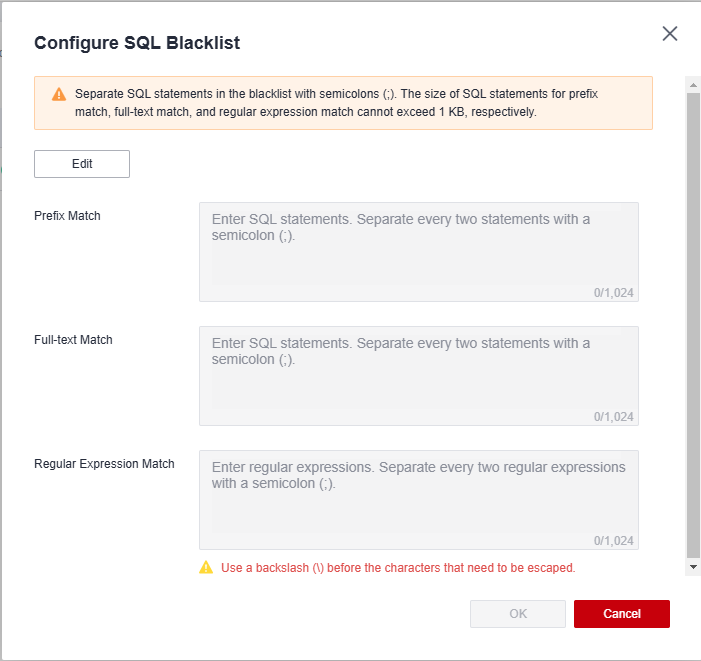
Task: Focus the Full-text Match text area
Action: pyautogui.click(x=418, y=376)
